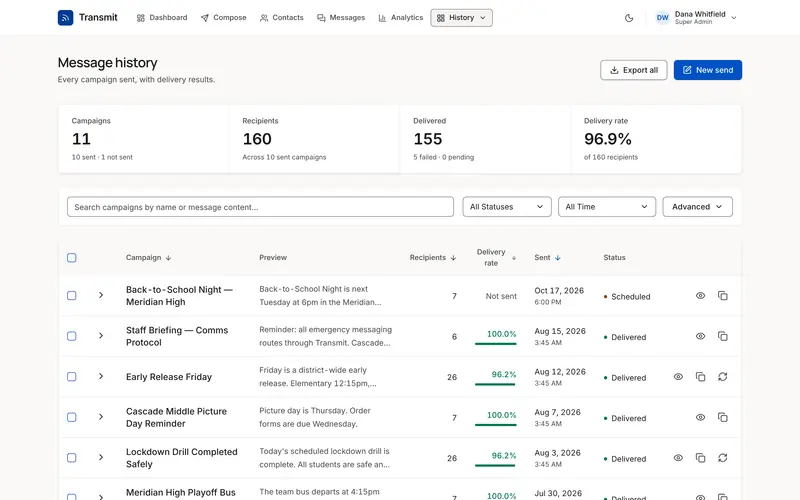Sort by Campaign column arrow

(x=168, y=258)
